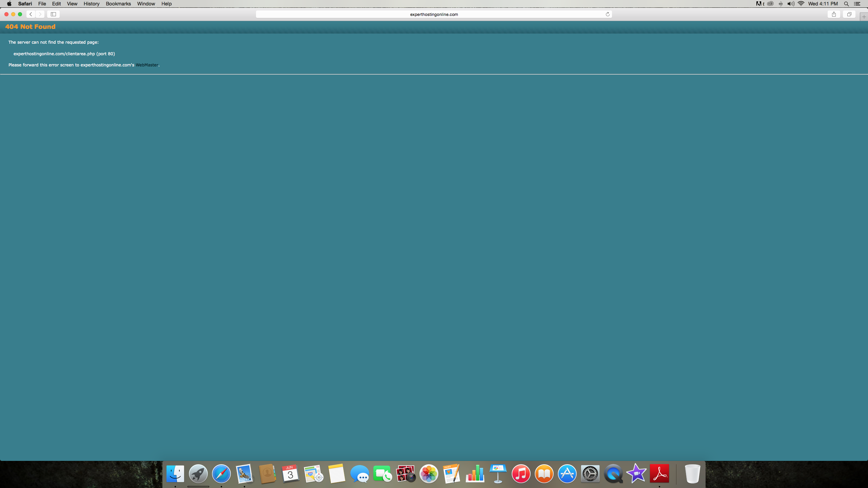Click the address bar showing experthostingonline.com
Image resolution: width=868 pixels, height=488 pixels.
coord(434,14)
